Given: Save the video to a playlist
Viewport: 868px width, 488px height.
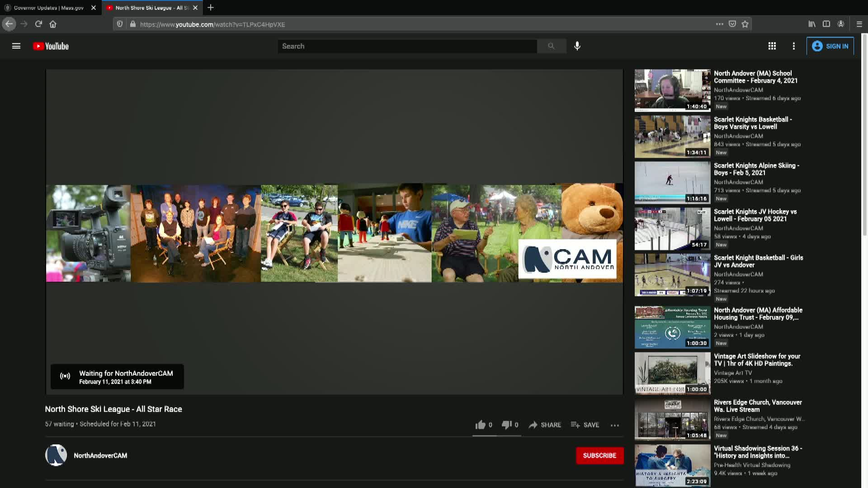Looking at the screenshot, I should tap(585, 425).
